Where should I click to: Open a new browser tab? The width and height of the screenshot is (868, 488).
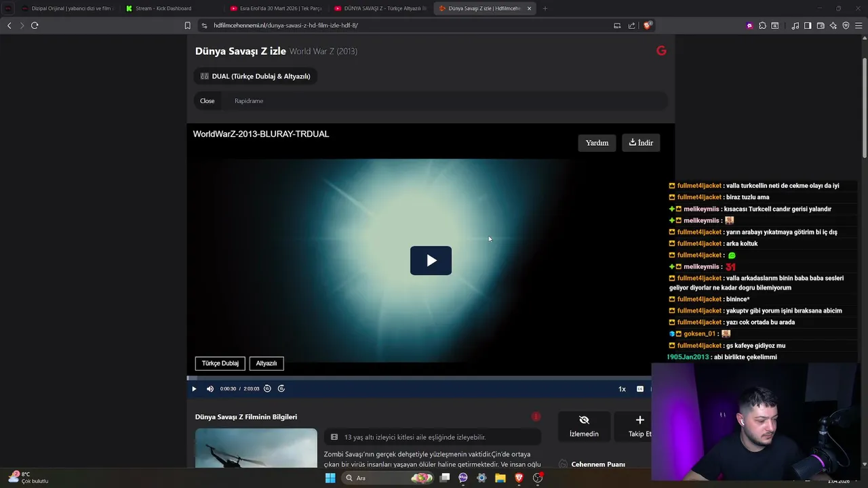click(x=545, y=8)
